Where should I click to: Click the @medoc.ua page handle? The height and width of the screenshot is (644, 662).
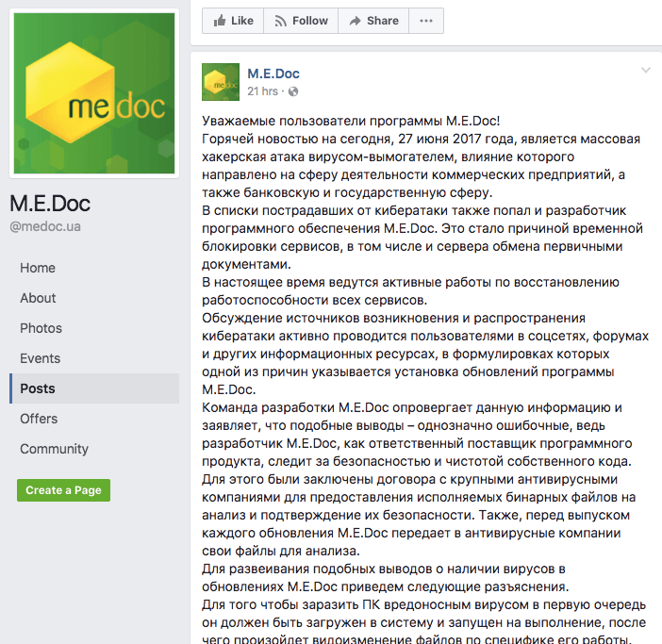click(45, 226)
